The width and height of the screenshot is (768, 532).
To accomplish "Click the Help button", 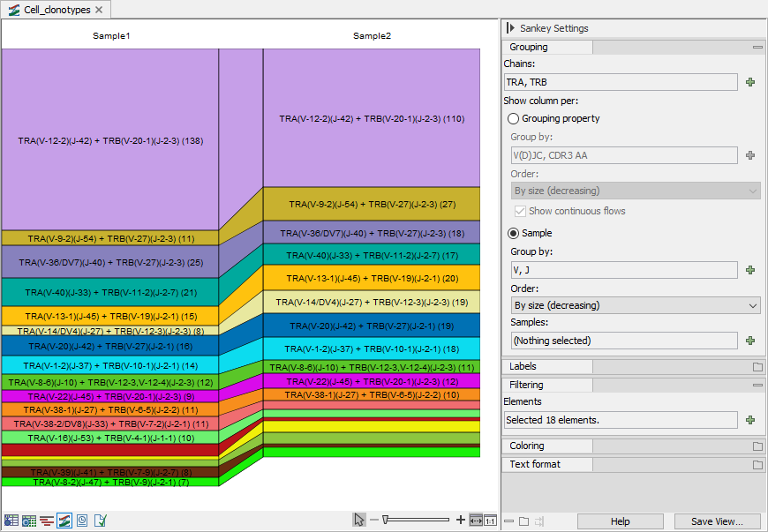I will click(620, 521).
